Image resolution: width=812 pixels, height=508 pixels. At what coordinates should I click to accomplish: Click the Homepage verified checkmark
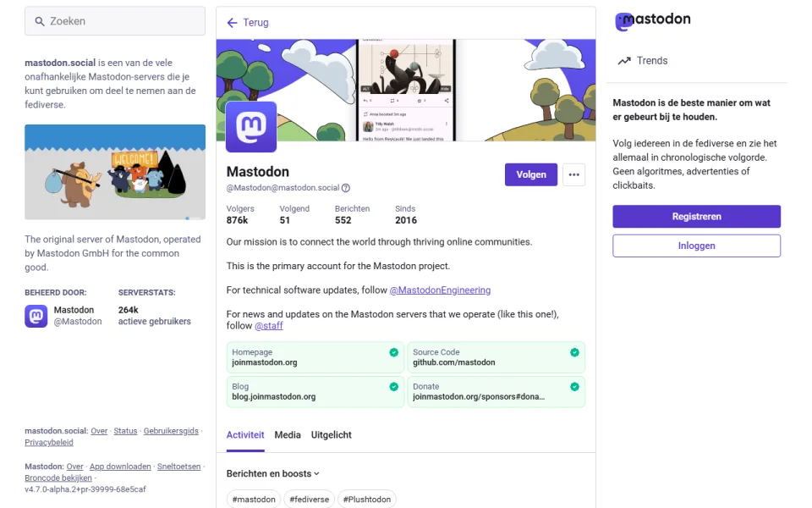393,352
